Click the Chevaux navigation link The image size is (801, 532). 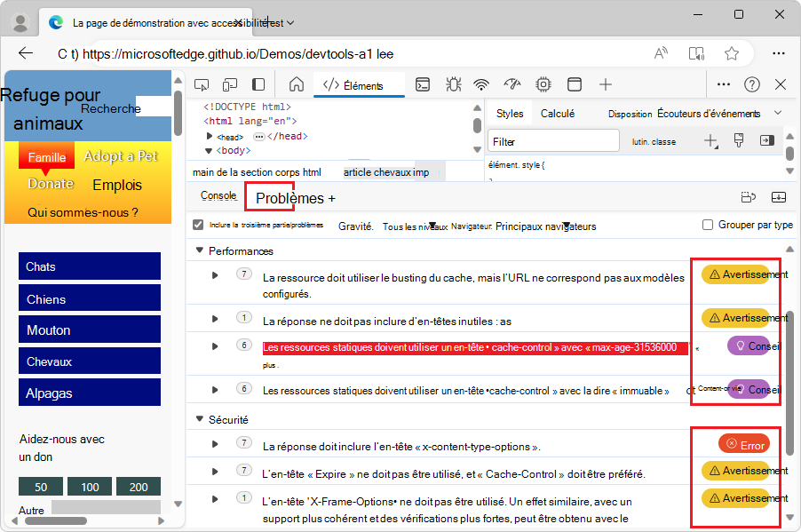89,361
